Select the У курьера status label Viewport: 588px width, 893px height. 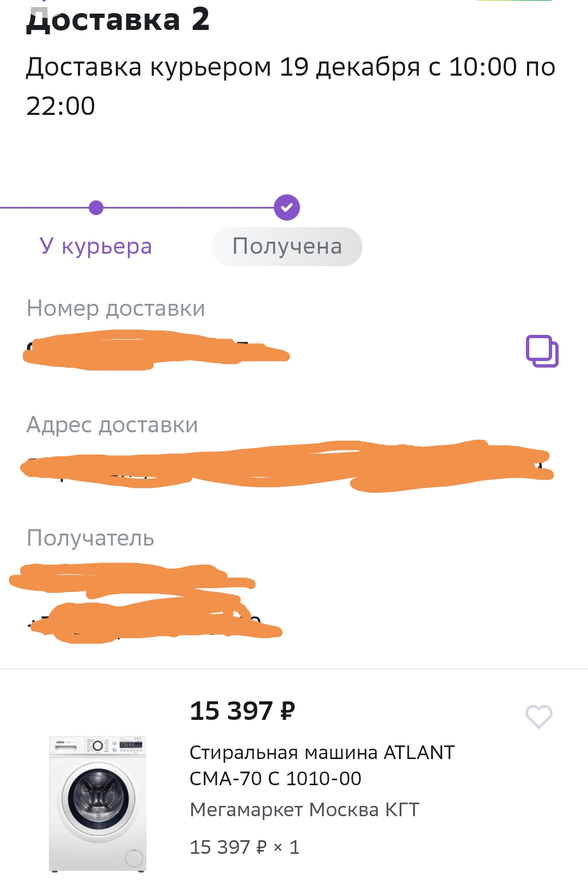pyautogui.click(x=96, y=246)
